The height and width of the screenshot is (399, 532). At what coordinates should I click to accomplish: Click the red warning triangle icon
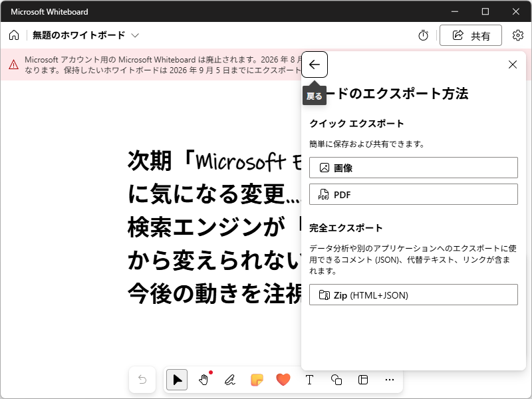tap(13, 65)
